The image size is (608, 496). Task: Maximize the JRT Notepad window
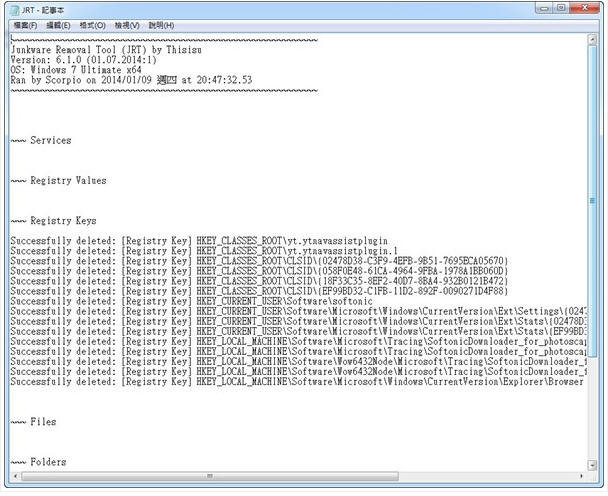(561, 8)
